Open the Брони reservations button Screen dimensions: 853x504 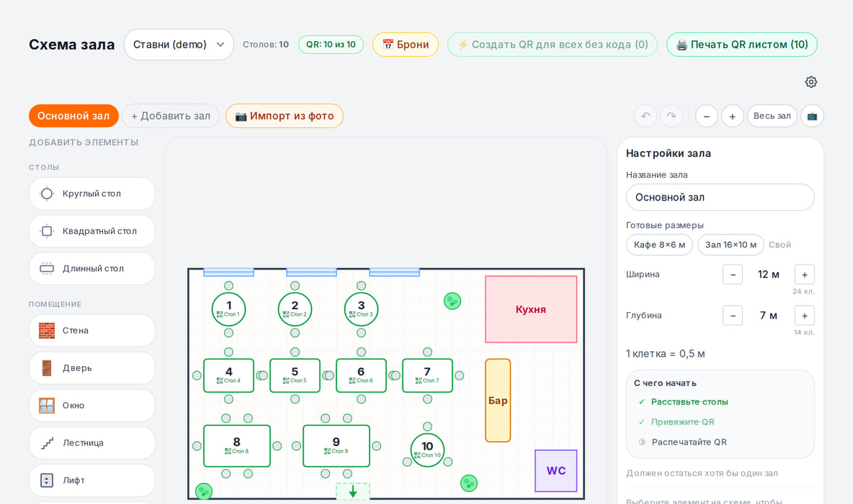pyautogui.click(x=405, y=44)
